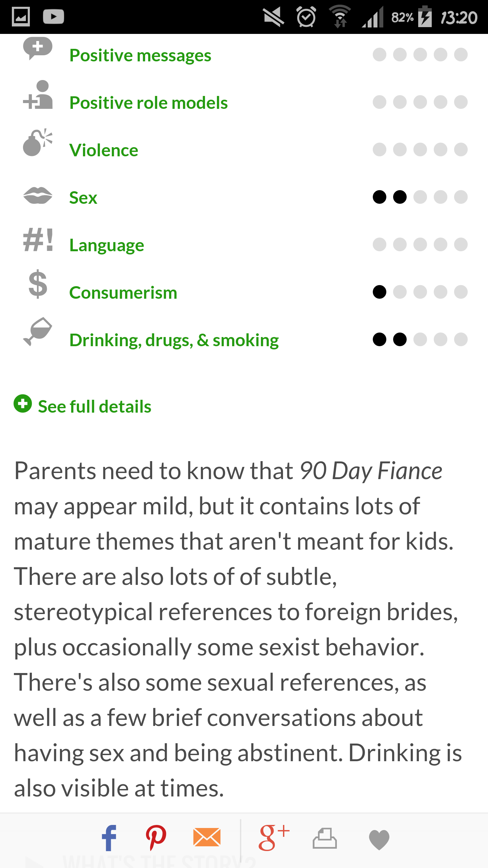
Task: Open the Violence rating details
Action: pyautogui.click(x=104, y=150)
